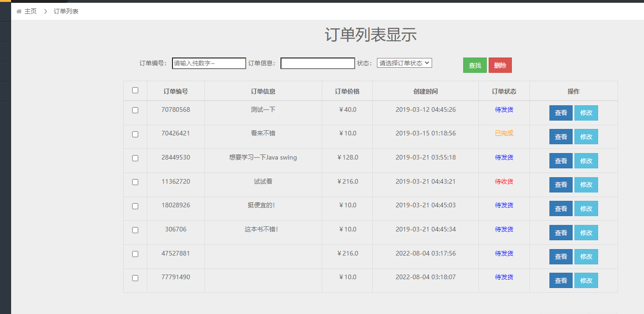Click the 操作 column header
The width and height of the screenshot is (644, 314).
(x=574, y=91)
